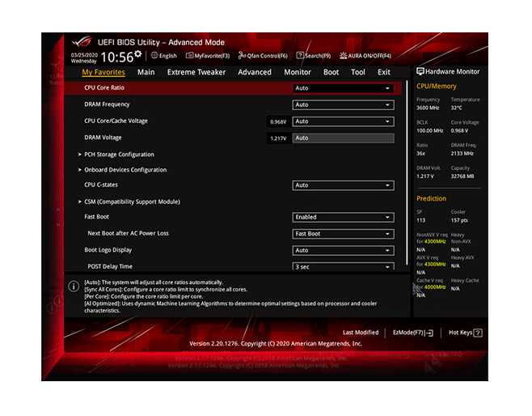Switch to the Monitor tab
The width and height of the screenshot is (532, 416).
(x=298, y=72)
